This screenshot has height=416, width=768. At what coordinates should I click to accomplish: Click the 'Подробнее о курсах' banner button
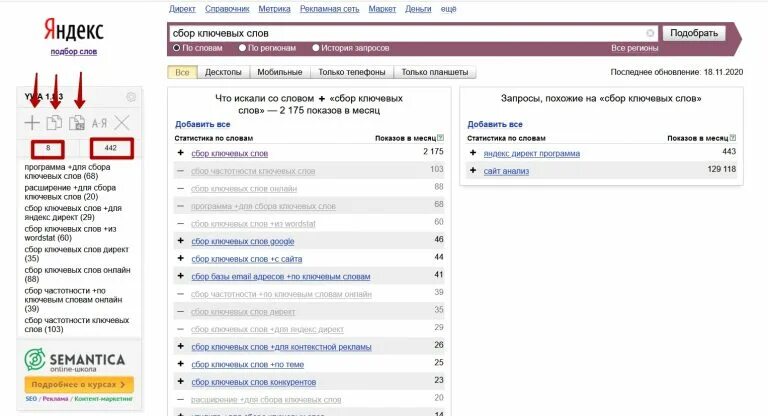point(79,385)
